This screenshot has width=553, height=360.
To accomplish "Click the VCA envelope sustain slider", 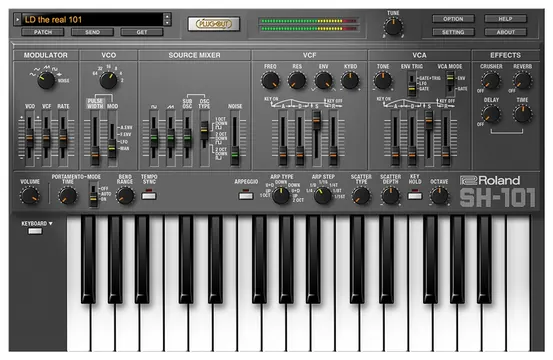I will tap(429, 138).
